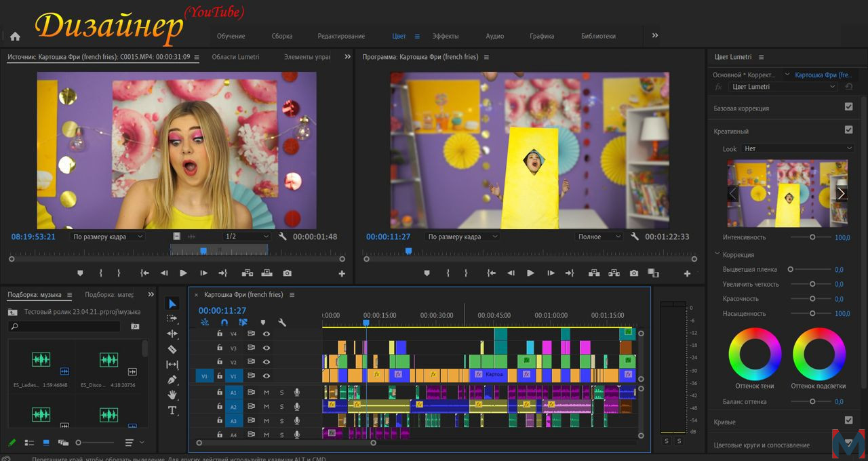This screenshot has height=461, width=868.
Task: Select the ES_Ladies audio clip thumbnail
Action: point(41,360)
